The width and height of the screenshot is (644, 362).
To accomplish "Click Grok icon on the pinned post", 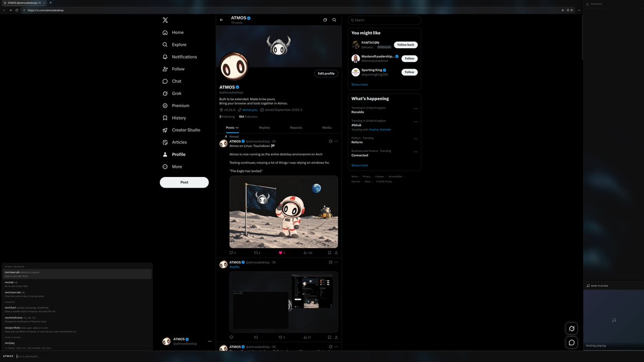I will (330, 141).
